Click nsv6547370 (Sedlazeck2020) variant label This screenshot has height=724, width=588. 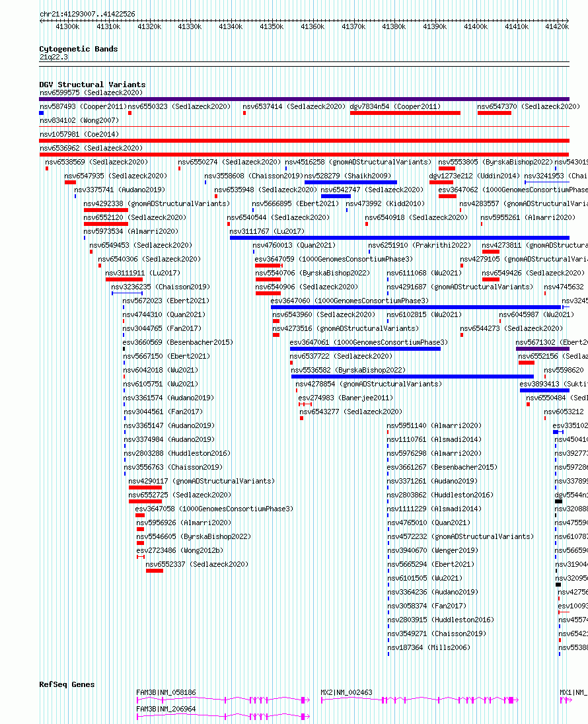(529, 106)
